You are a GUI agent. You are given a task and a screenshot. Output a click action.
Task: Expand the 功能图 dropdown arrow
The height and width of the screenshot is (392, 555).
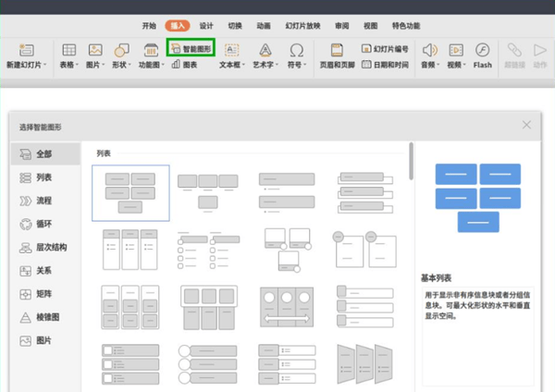point(163,65)
